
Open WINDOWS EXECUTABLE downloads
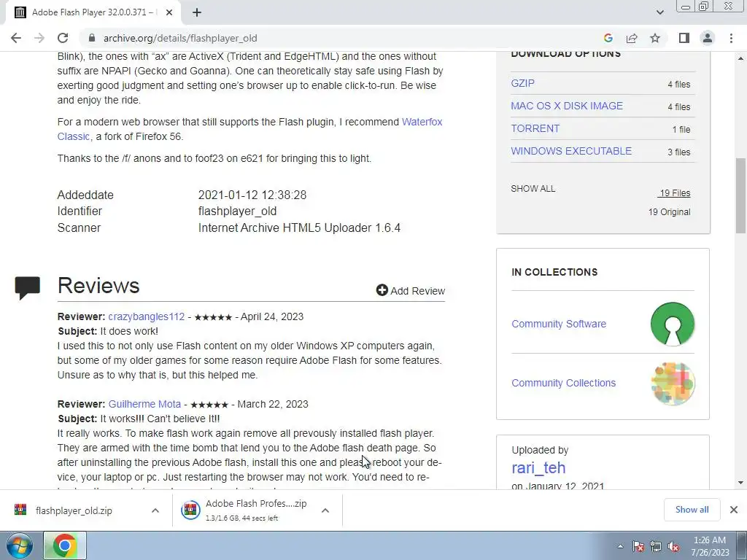tap(571, 151)
